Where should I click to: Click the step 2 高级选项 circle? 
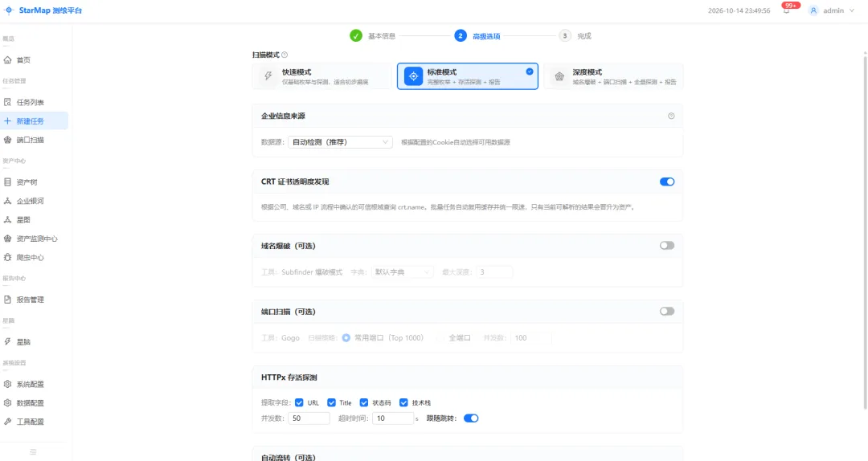coord(460,36)
